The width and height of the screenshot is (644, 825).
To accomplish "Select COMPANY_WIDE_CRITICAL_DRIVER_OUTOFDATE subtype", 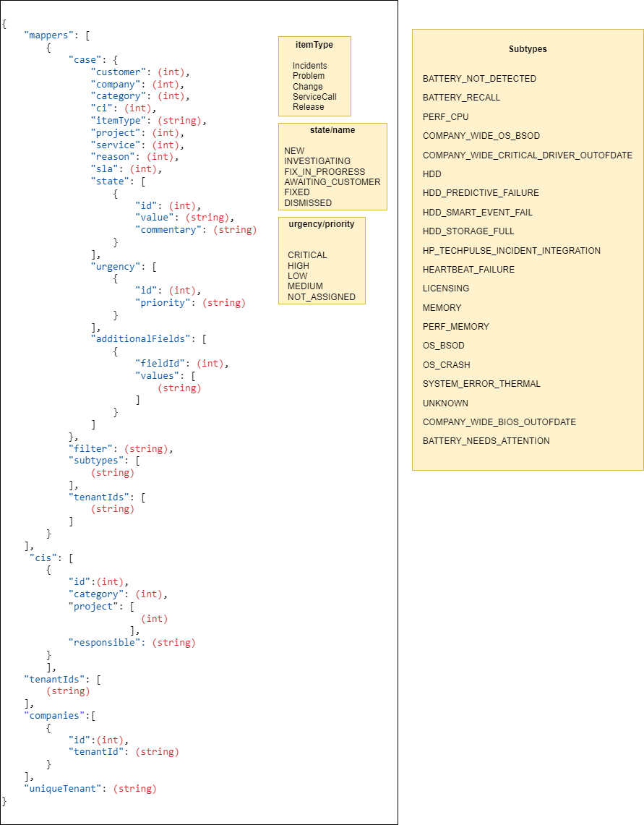I will (528, 155).
